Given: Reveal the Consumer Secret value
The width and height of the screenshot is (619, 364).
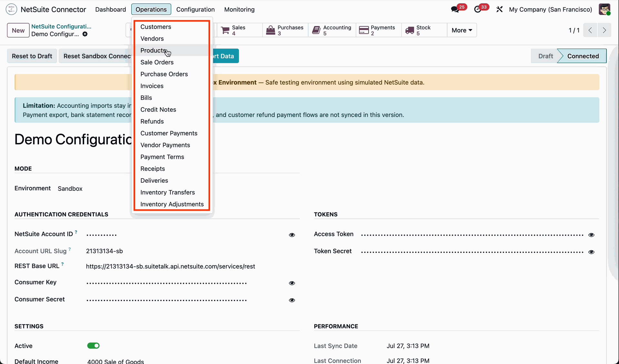Looking at the screenshot, I should (x=292, y=300).
